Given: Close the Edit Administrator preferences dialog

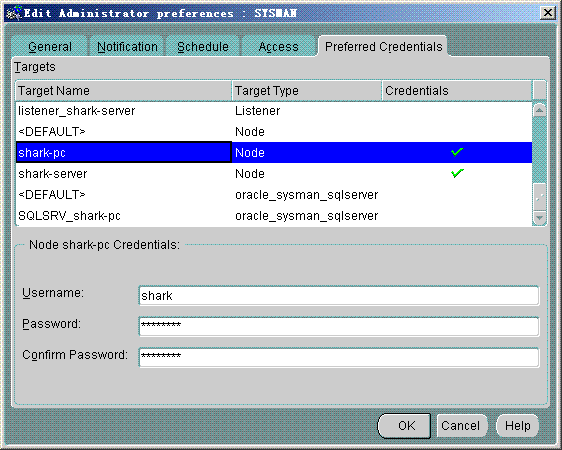Looking at the screenshot, I should click(548, 13).
